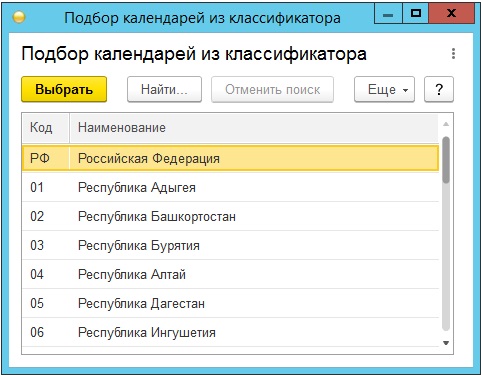Click the list scrollbar down arrow
The height and width of the screenshot is (375, 483).
(x=446, y=343)
